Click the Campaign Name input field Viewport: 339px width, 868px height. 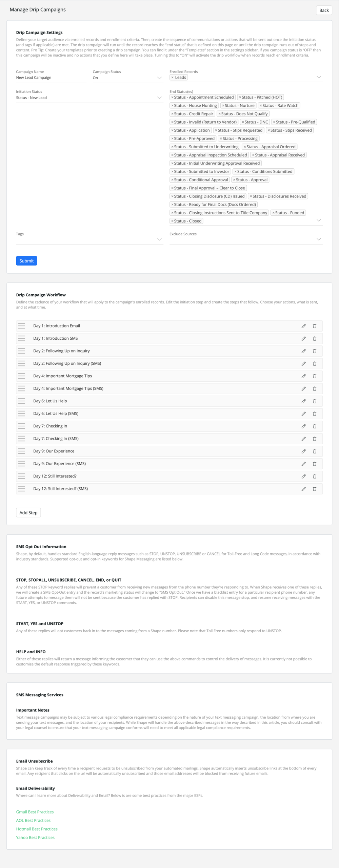(x=51, y=78)
